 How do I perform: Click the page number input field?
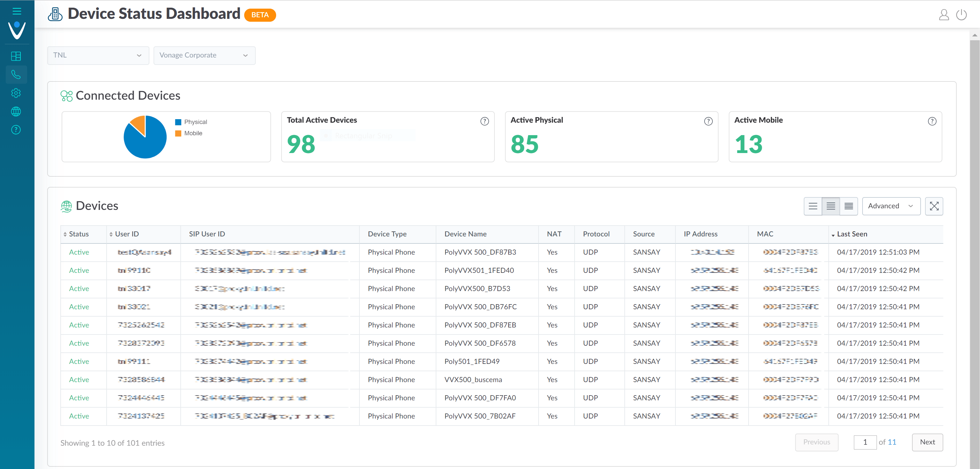[x=865, y=442]
